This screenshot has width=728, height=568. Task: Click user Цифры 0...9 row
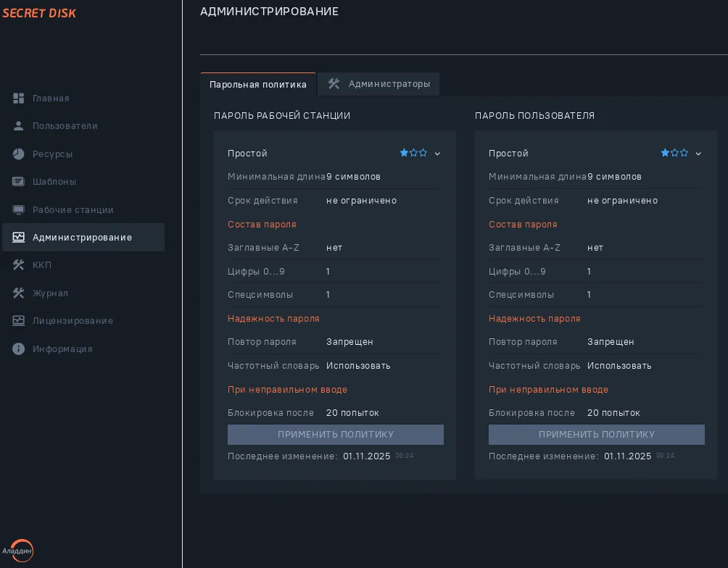point(595,272)
